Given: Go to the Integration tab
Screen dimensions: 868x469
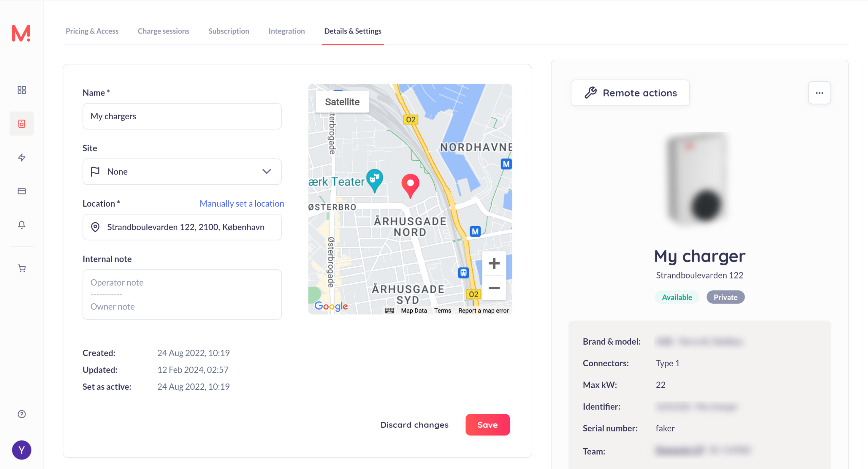Looking at the screenshot, I should click(287, 31).
